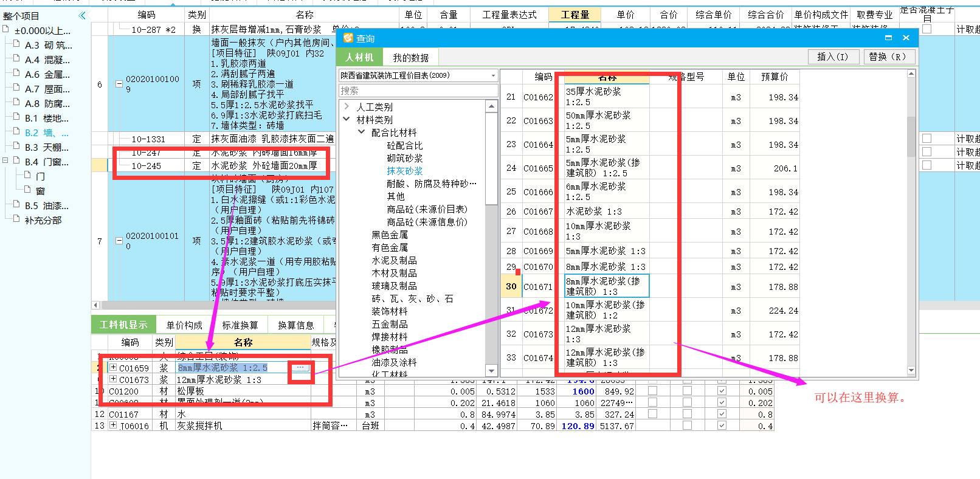Select 装饰材料 in material category tree
The image size is (980, 479).
390,311
